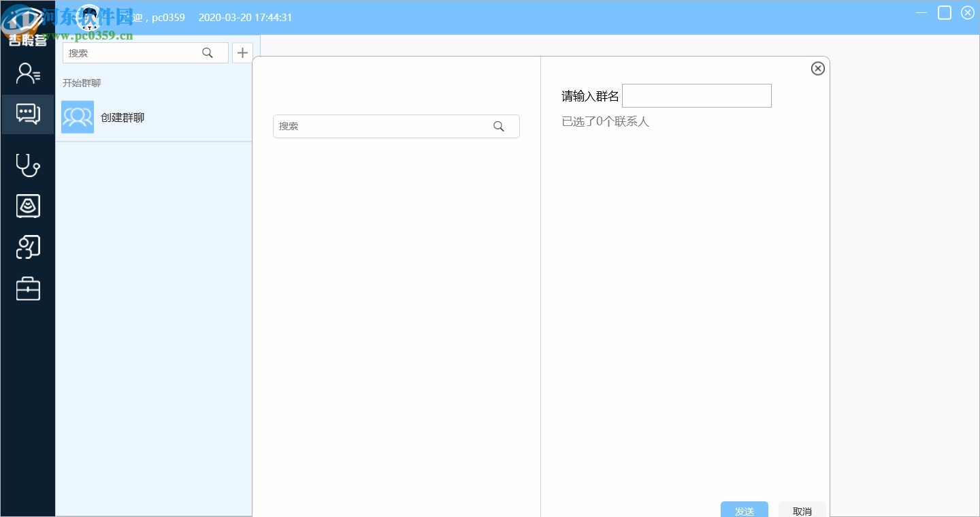
Task: Open the briefcase toolbox sidebar icon
Action: (x=28, y=289)
